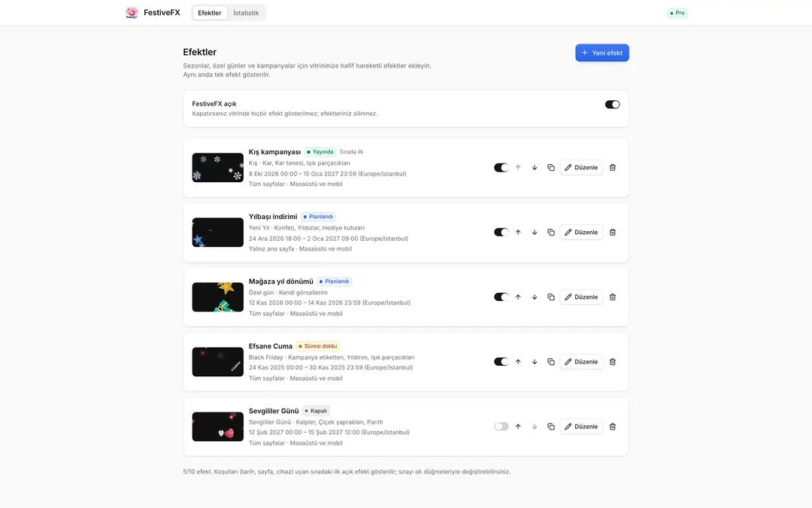Delete the Efsane Cuma effect
Viewport: 812px width, 508px height.
click(613, 362)
